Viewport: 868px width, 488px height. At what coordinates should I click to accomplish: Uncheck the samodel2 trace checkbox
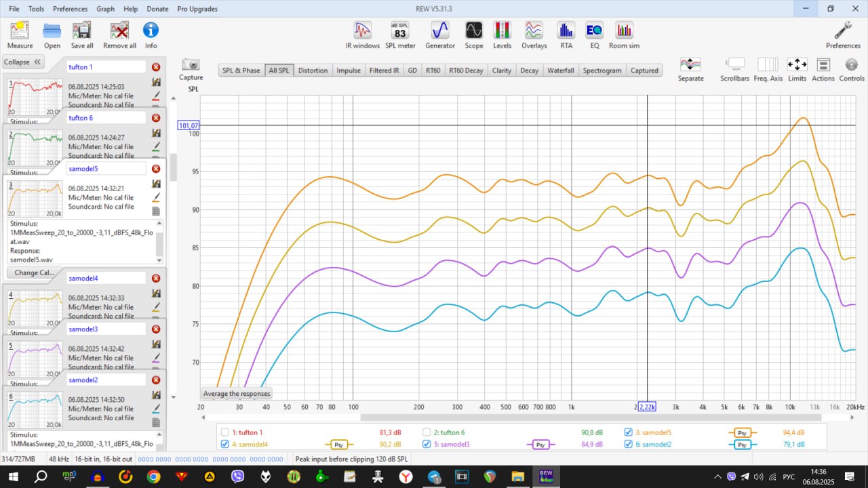629,445
